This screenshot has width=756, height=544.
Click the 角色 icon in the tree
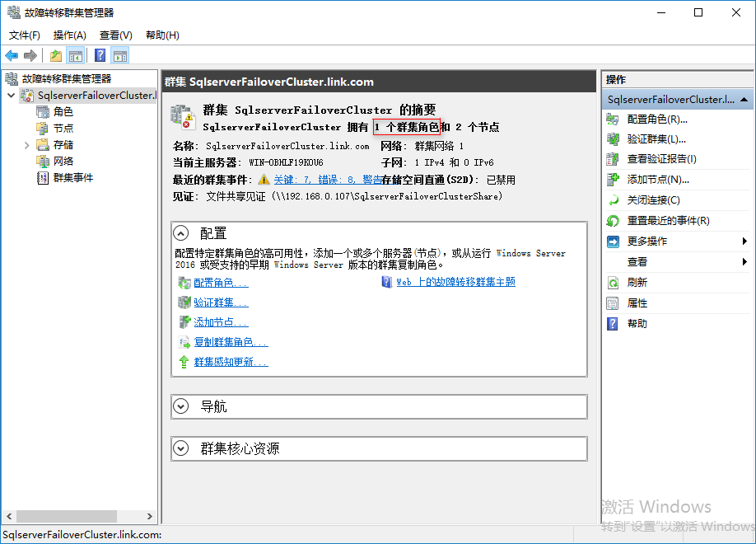(x=43, y=112)
